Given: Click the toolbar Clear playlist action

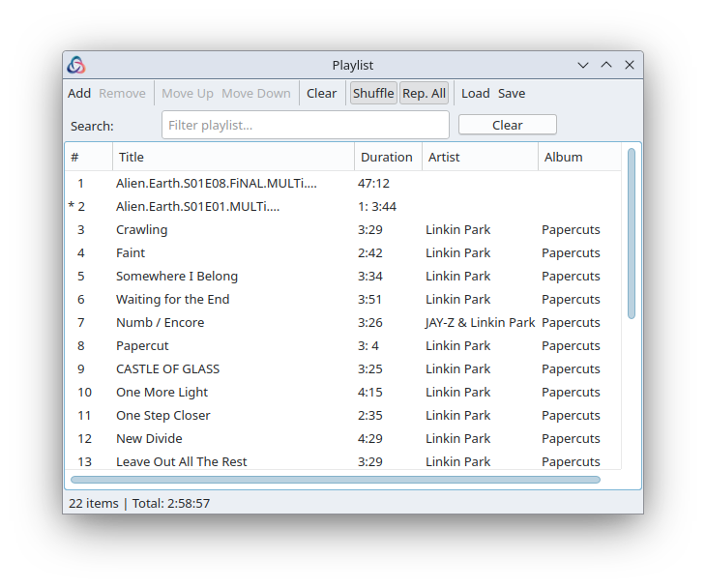Looking at the screenshot, I should pos(321,93).
